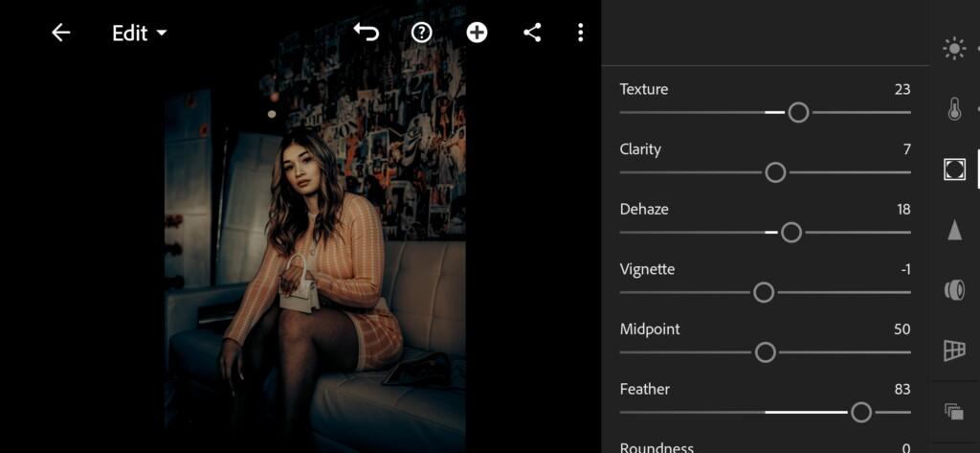Image resolution: width=980 pixels, height=453 pixels.
Task: Undo the last edit
Action: point(367,33)
